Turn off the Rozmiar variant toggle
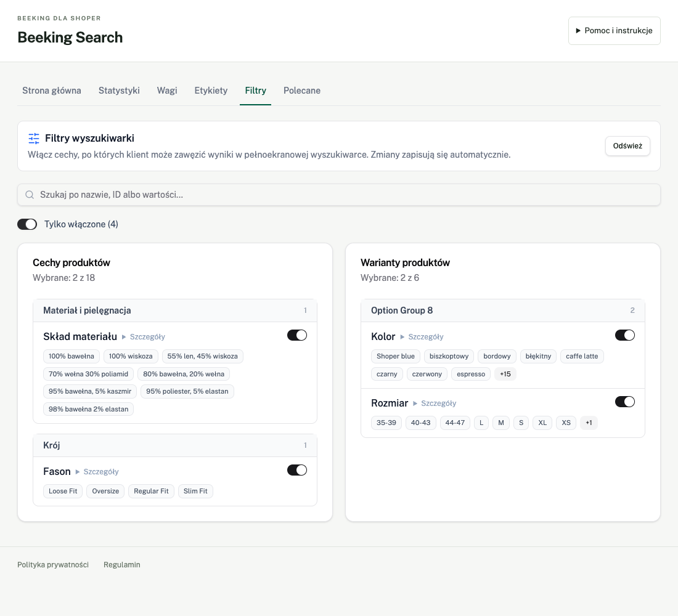The image size is (678, 616). [625, 402]
